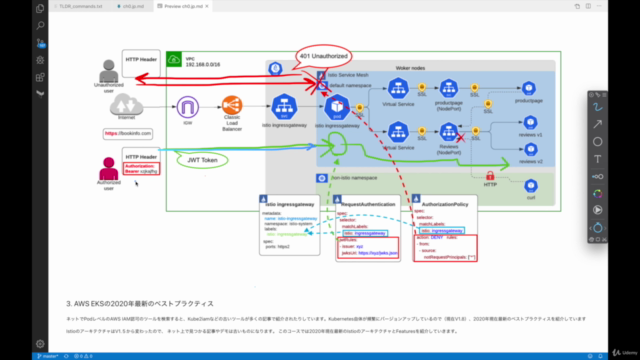
Task: Click the '3. AWS EKS' 2020 best practices heading
Action: [140, 304]
